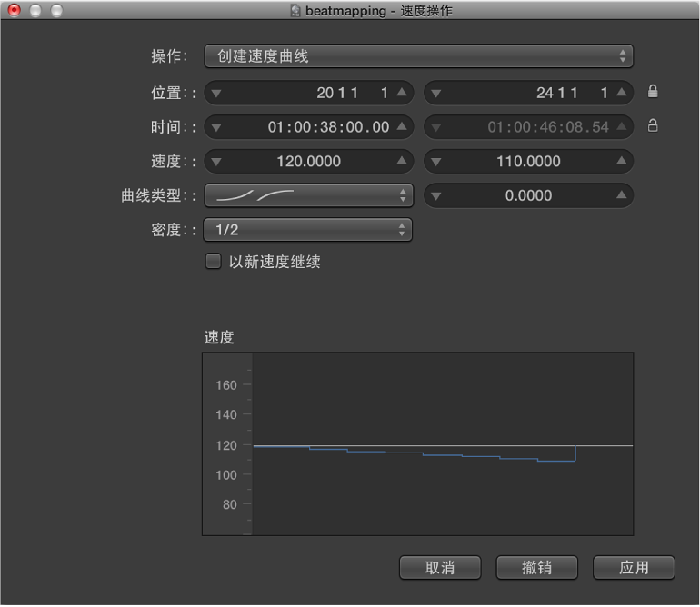Decrease the end tempo 110.0000
Viewport: 700px width, 607px height.
point(436,162)
